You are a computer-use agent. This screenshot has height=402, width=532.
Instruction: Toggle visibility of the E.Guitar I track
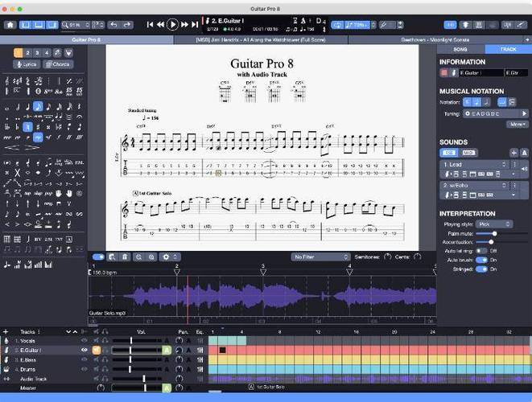coord(84,350)
